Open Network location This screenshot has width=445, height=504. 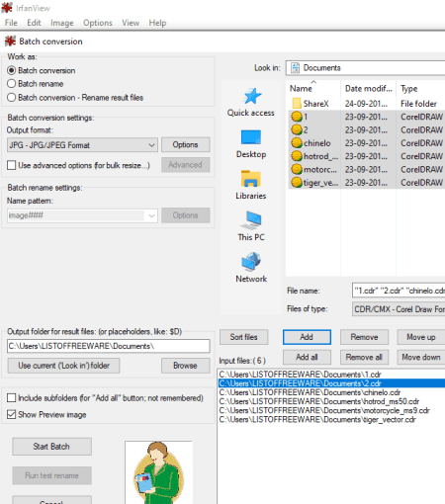coord(251,268)
